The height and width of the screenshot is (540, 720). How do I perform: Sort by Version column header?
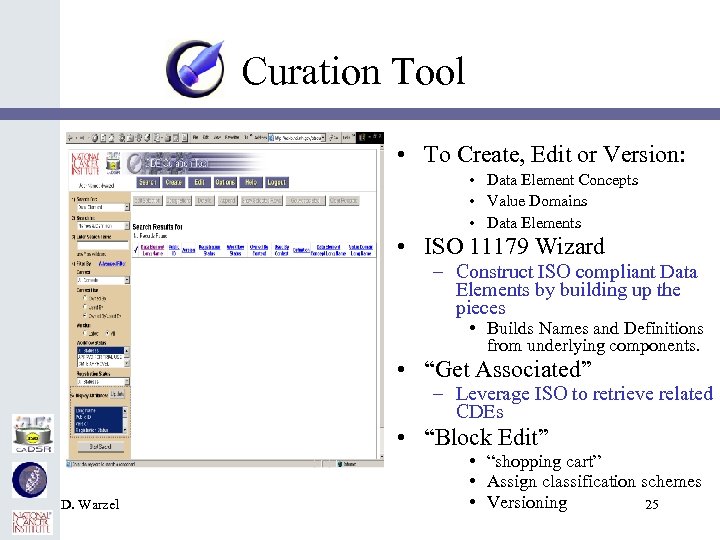point(189,250)
